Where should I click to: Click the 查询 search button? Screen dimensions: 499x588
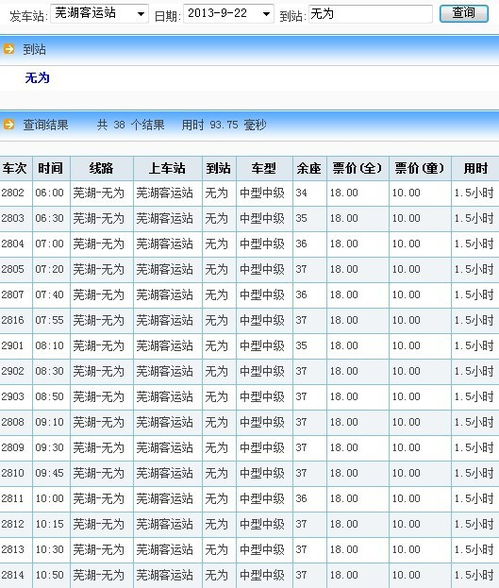click(464, 14)
